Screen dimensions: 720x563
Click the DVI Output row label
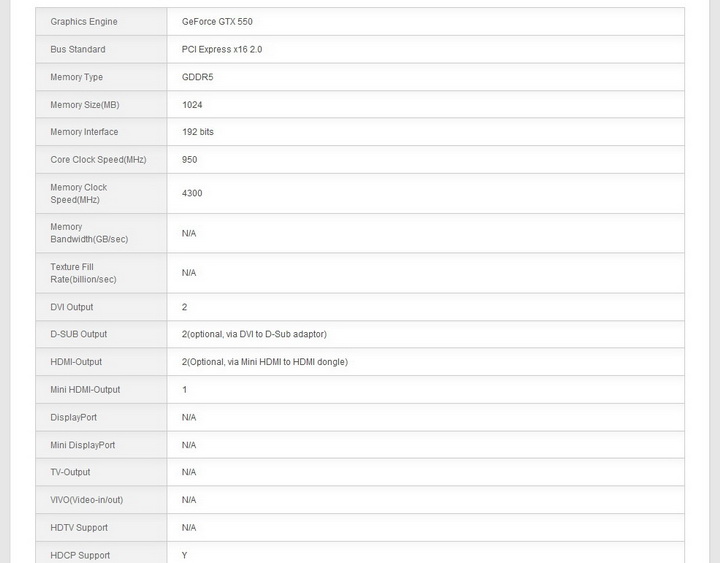72,307
